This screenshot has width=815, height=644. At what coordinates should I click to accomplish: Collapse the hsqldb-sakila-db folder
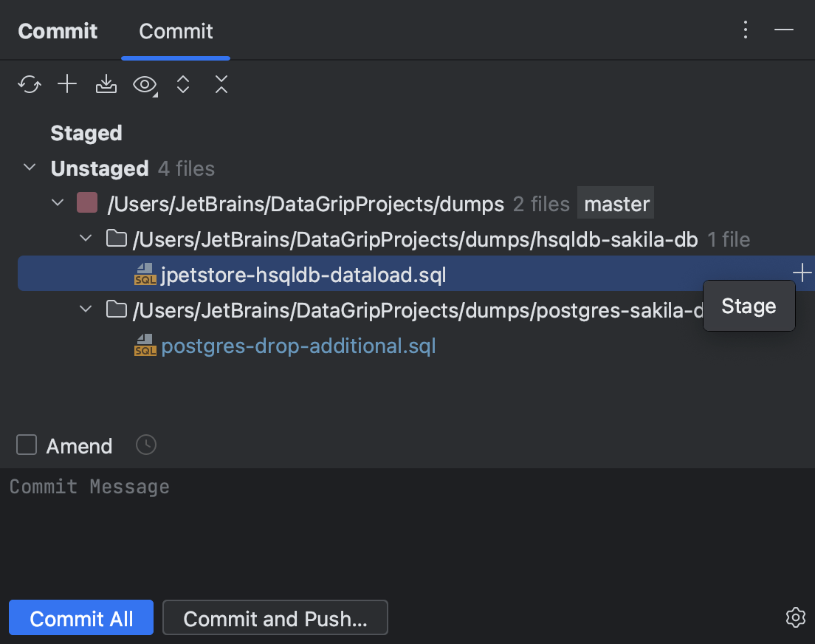pyautogui.click(x=85, y=239)
